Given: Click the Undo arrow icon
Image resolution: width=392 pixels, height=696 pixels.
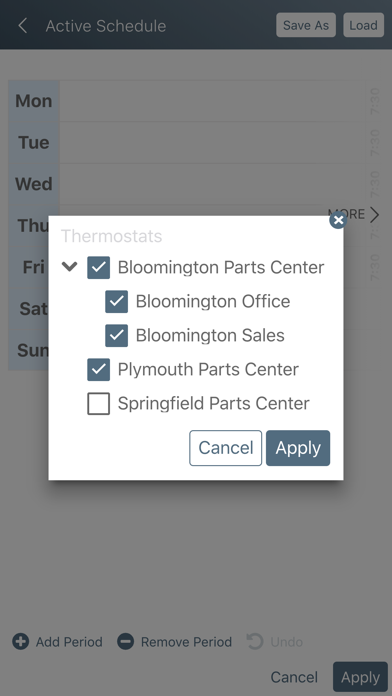Looking at the screenshot, I should coord(255,642).
